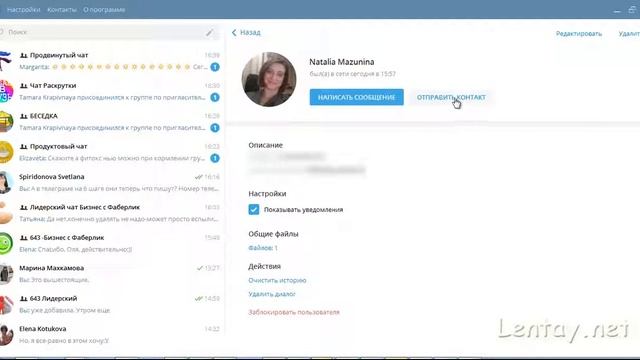Open Лидерский чат Бизнес с Фаберлик
Viewport: 640px width, 360px height.
pyautogui.click(x=111, y=213)
